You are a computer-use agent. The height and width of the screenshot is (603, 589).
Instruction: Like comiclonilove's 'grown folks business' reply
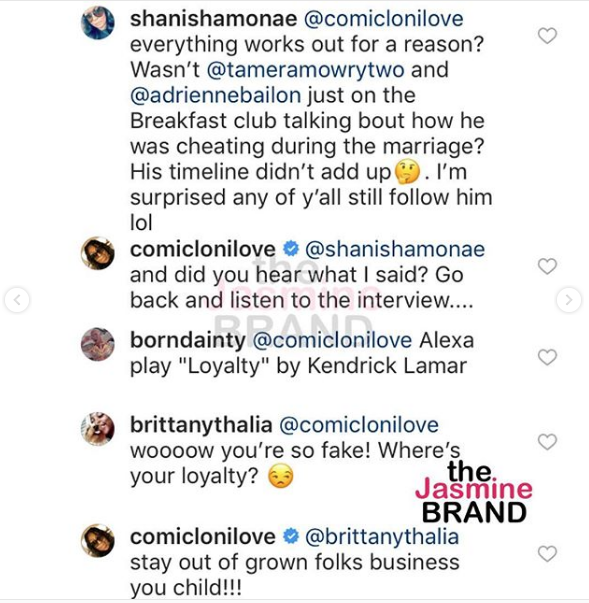(547, 554)
